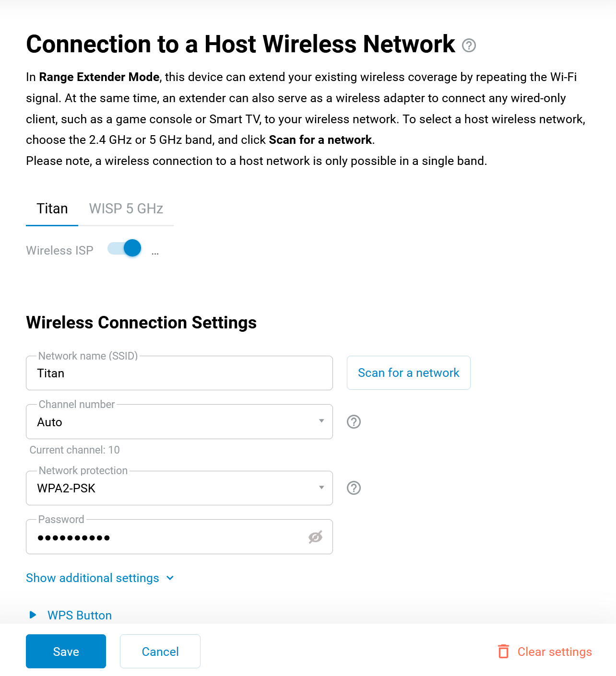616x676 pixels.
Task: Click the WPS Button triangle arrow icon
Action: pos(33,615)
